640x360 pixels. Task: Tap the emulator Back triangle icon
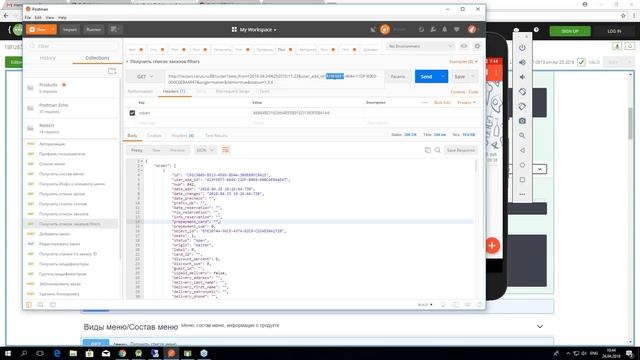pos(522,150)
